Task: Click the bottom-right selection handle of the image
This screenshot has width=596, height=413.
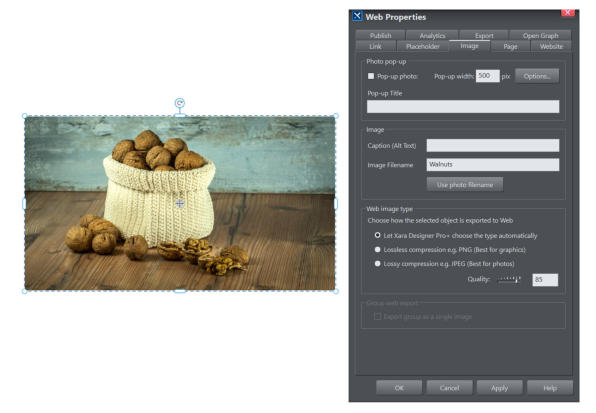Action: coord(336,291)
